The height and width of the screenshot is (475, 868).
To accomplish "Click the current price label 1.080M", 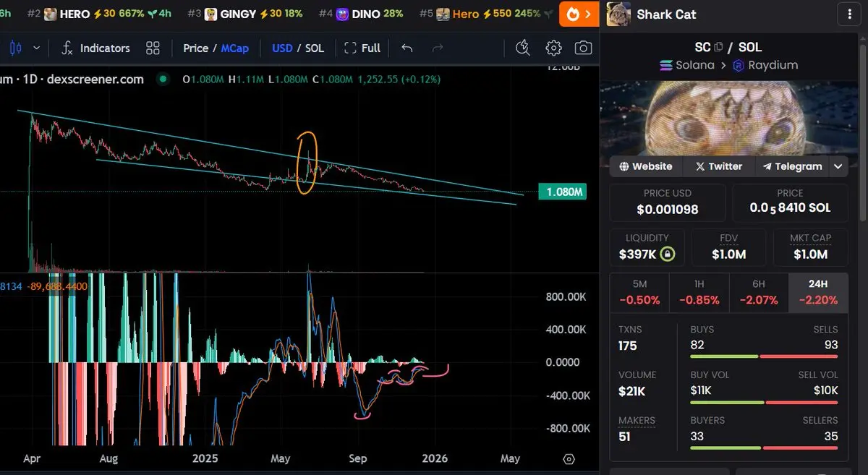I will (x=562, y=192).
